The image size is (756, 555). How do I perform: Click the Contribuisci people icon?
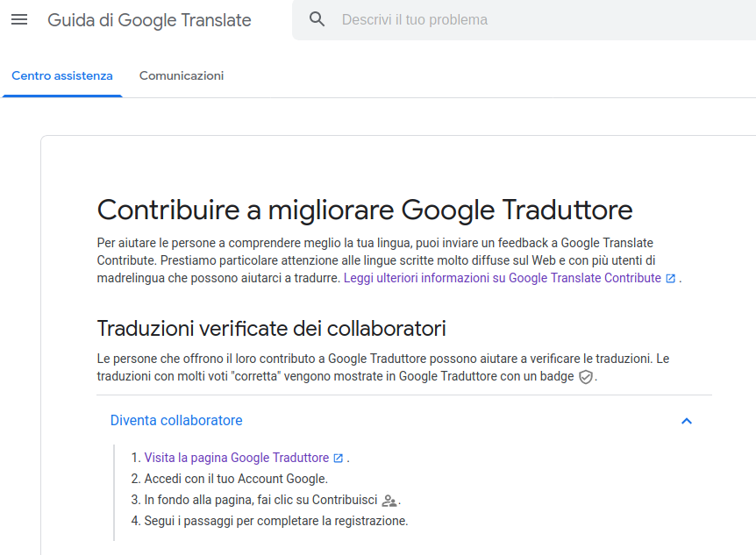click(x=389, y=501)
